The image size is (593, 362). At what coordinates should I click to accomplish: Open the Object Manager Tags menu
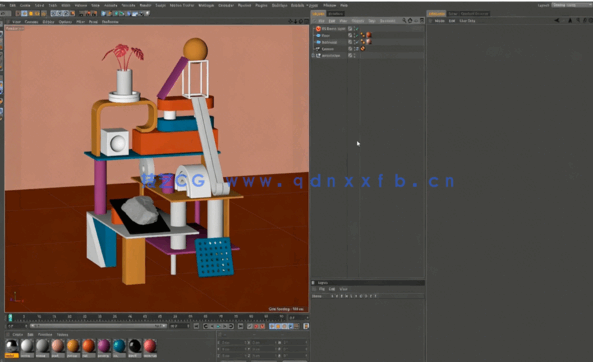tap(372, 21)
